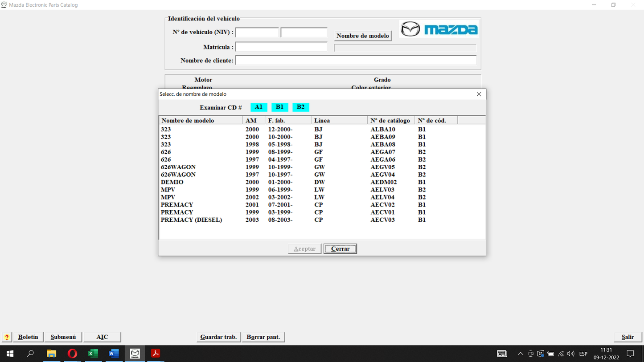Open Adobe Acrobat from taskbar
Screen dimensions: 644x362
click(156, 354)
